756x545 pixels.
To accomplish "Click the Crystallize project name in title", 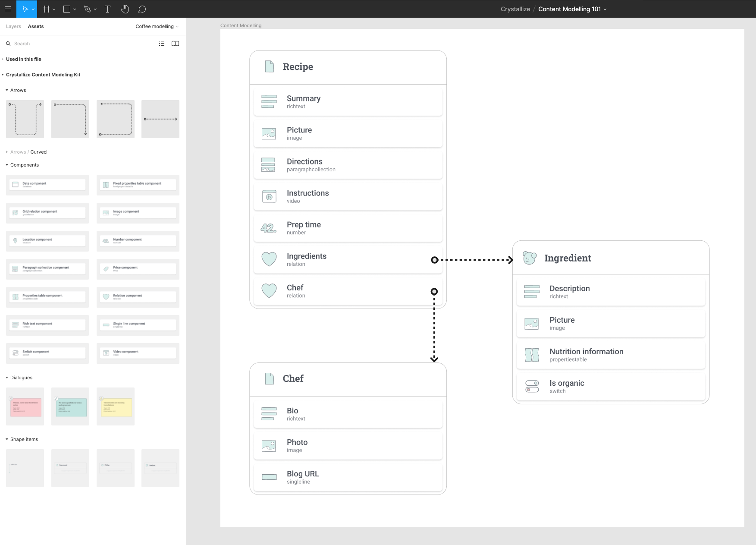I will [x=515, y=9].
